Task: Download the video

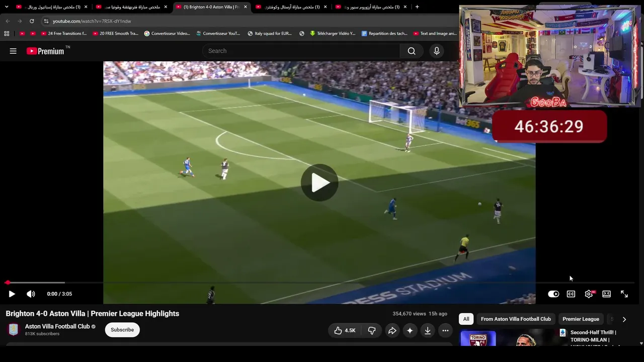Action: click(x=428, y=330)
